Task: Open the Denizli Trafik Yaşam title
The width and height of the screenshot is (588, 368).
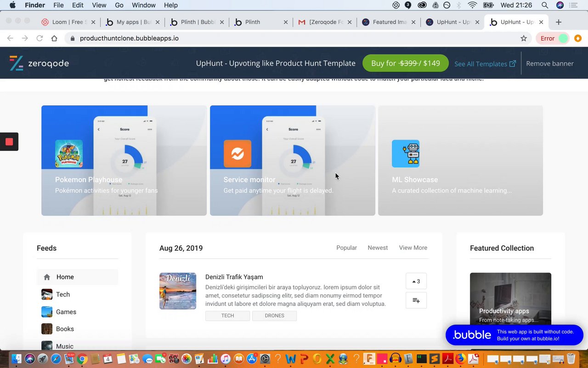Action: click(234, 277)
